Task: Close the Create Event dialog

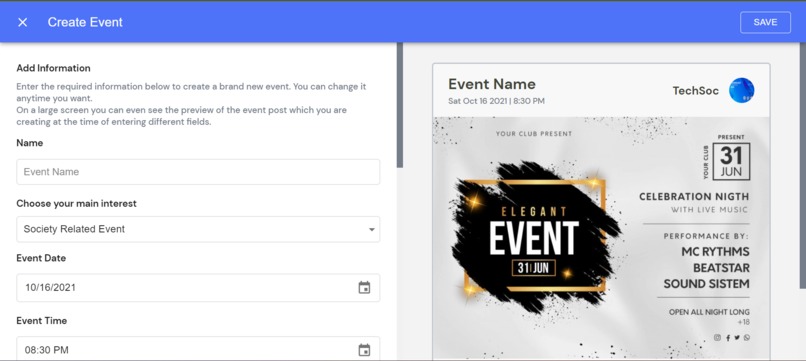Action: 23,22
